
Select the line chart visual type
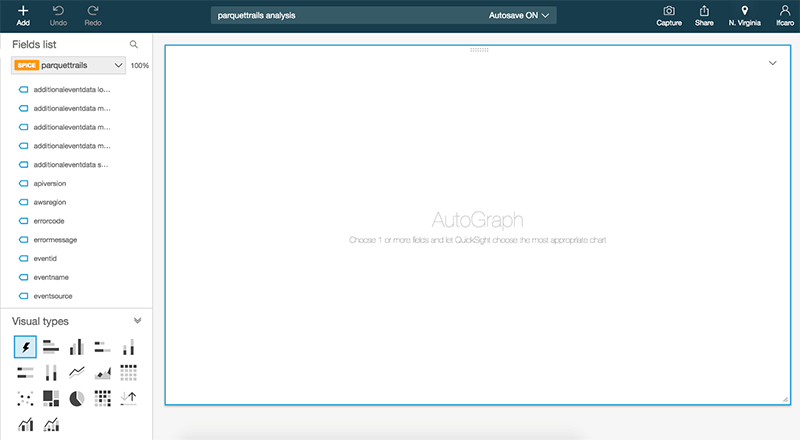[77, 373]
